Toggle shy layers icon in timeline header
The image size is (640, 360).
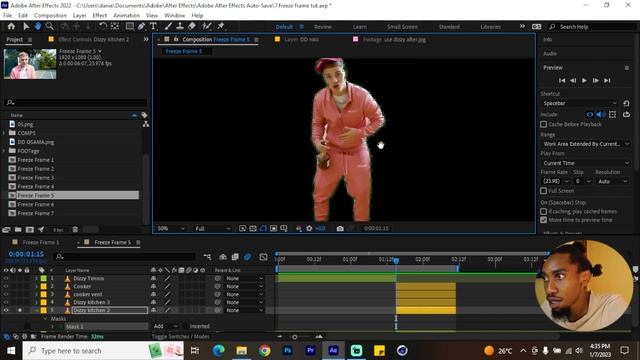(x=223, y=257)
